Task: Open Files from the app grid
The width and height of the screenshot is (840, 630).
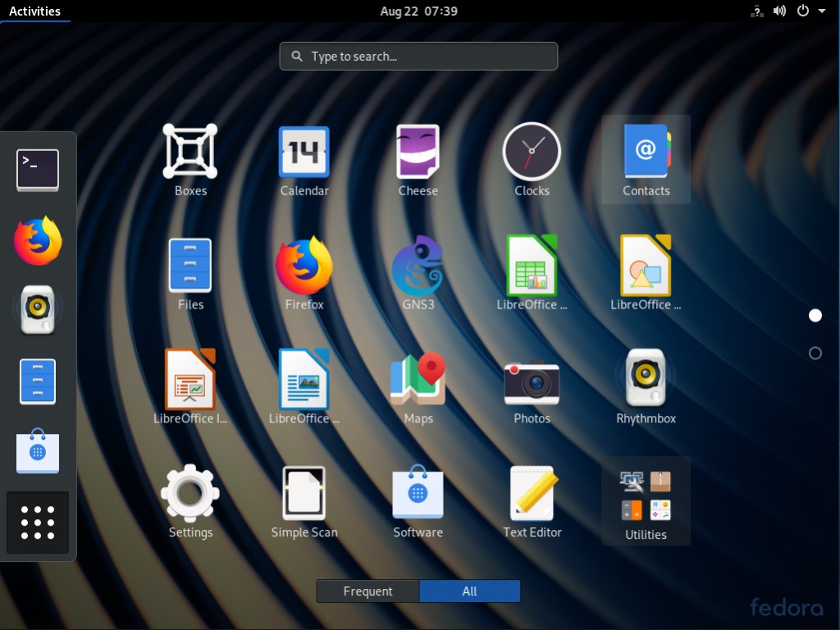Action: (x=190, y=273)
